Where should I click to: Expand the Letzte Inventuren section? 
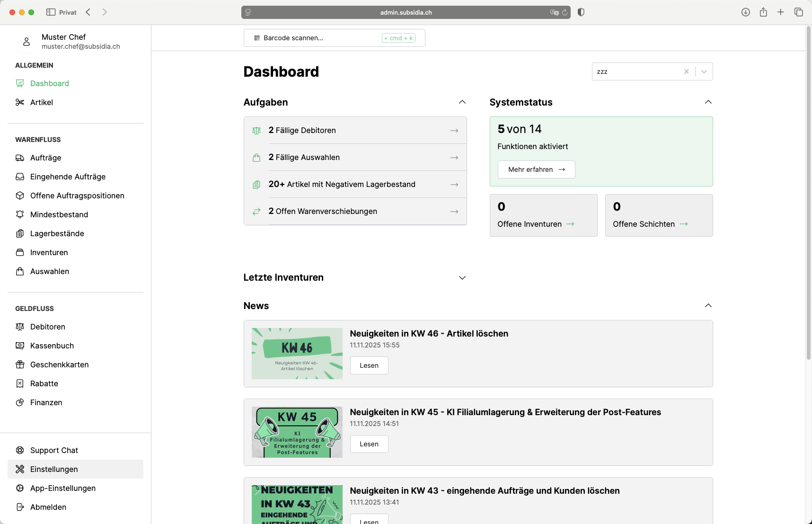pos(462,278)
